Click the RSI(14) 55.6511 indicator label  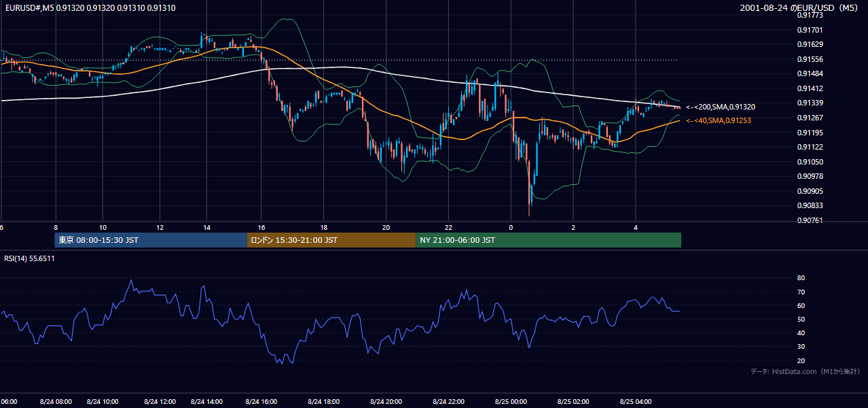pos(30,258)
